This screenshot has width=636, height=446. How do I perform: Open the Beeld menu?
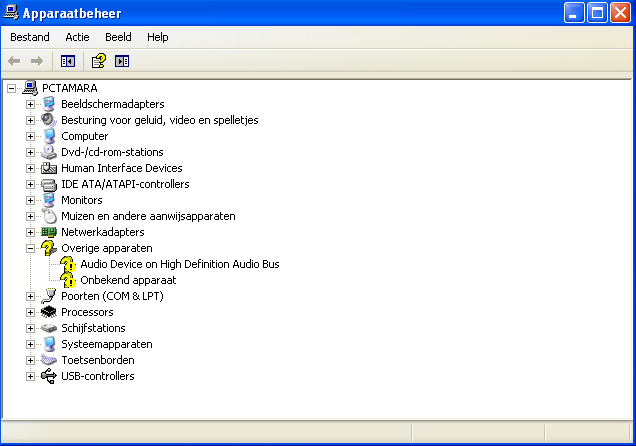118,37
